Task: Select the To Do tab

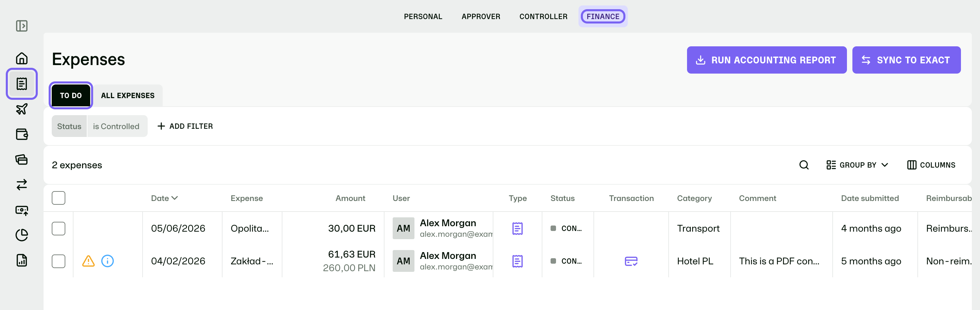Action: 71,95
